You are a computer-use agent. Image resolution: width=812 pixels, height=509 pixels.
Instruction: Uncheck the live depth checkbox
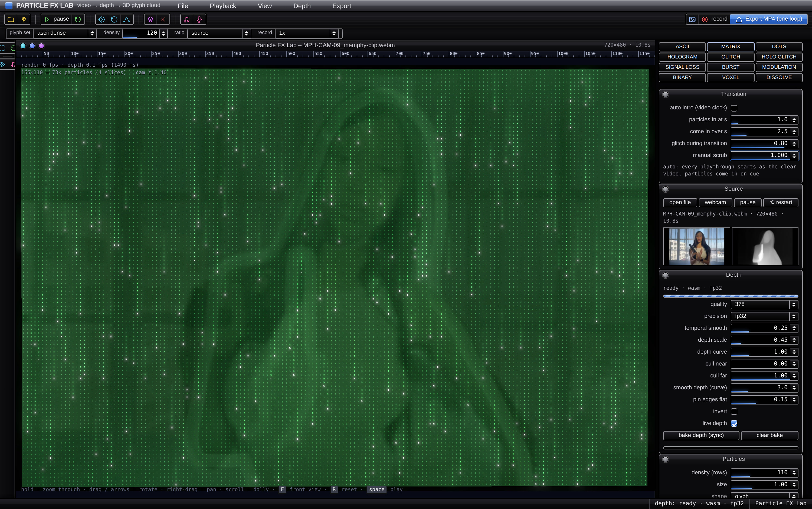pos(734,423)
